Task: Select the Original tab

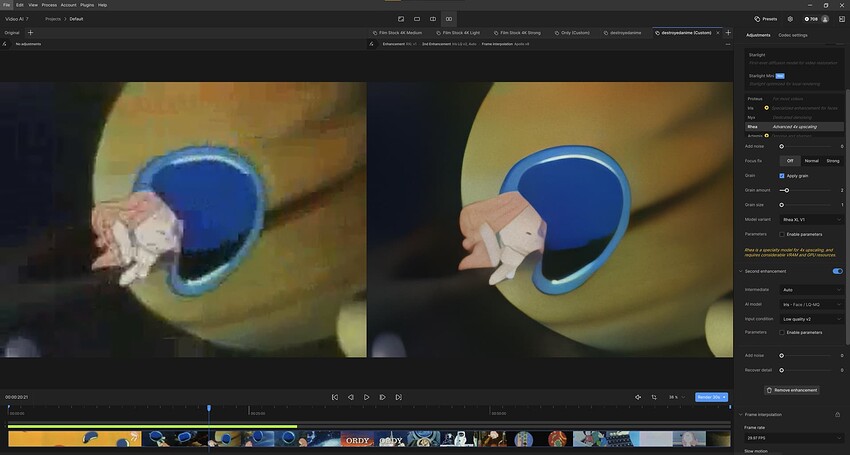Action: [x=12, y=33]
